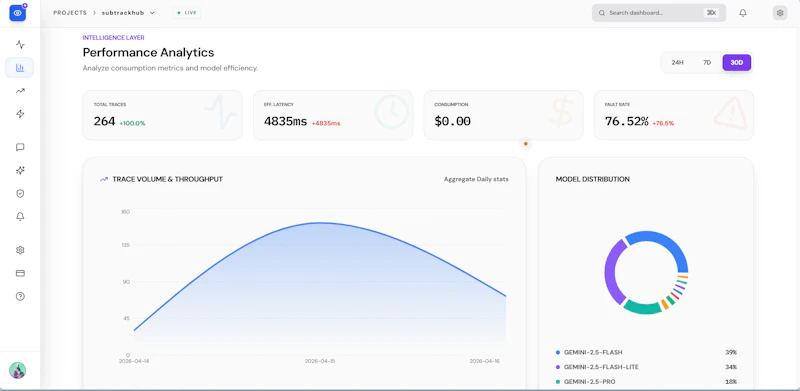Open the sparkles AI sidebar icon
Screen dimensions: 800x391
[x=20, y=170]
